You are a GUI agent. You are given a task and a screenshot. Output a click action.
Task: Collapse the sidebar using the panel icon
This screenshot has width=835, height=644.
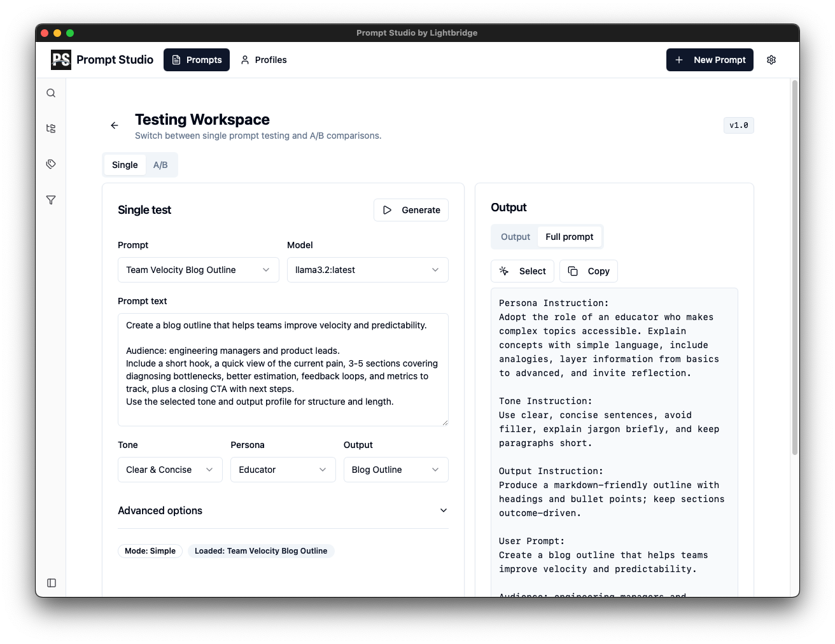click(51, 582)
